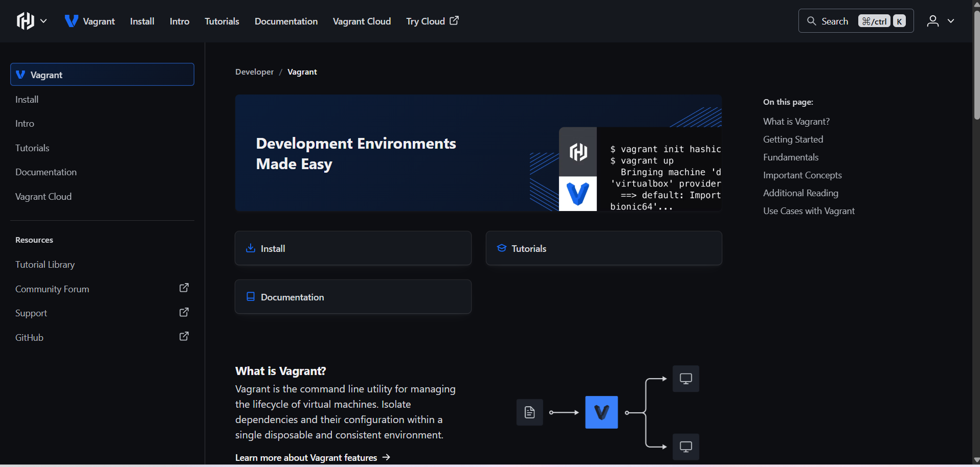Open Learn more about Vagrant features link
Image resolution: width=980 pixels, height=467 pixels.
coord(313,458)
